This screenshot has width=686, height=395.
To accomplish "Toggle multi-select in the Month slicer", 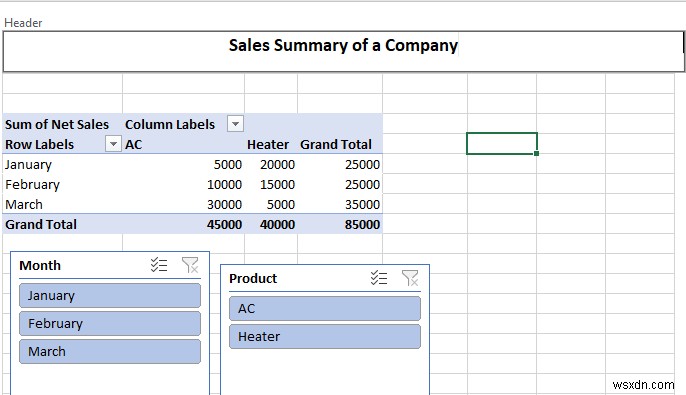I will pos(159,265).
